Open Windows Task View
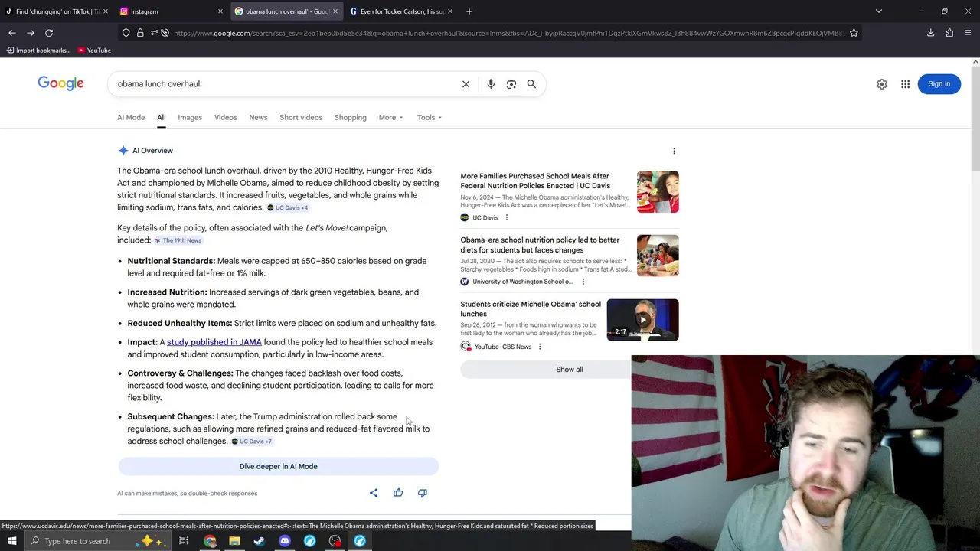Viewport: 980px width, 551px height. (184, 541)
